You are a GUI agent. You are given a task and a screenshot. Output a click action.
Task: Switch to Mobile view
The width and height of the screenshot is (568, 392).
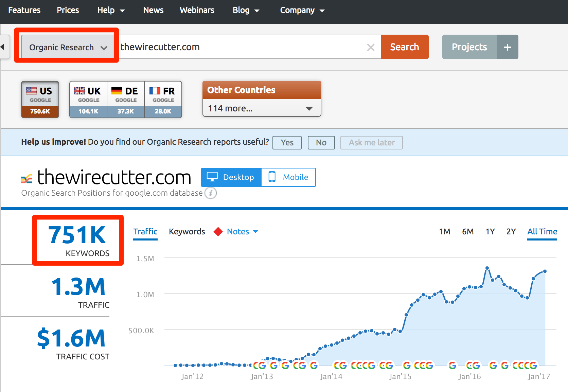[288, 177]
